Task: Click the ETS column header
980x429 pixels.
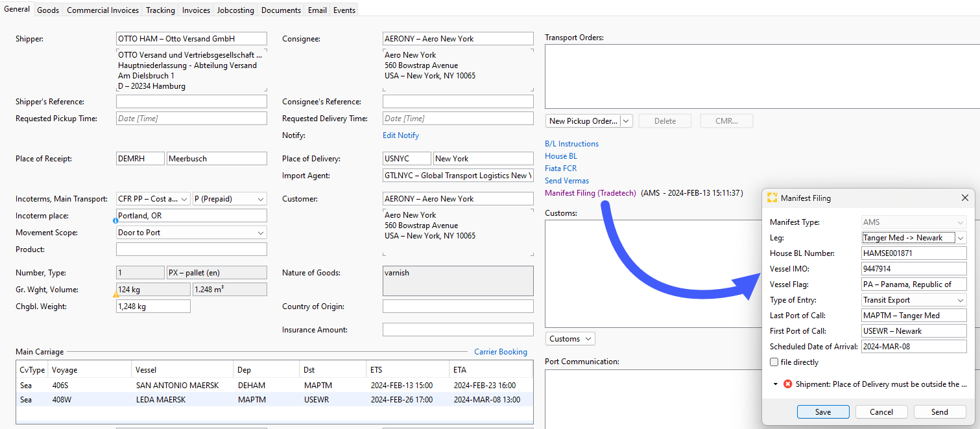Action: click(x=408, y=370)
